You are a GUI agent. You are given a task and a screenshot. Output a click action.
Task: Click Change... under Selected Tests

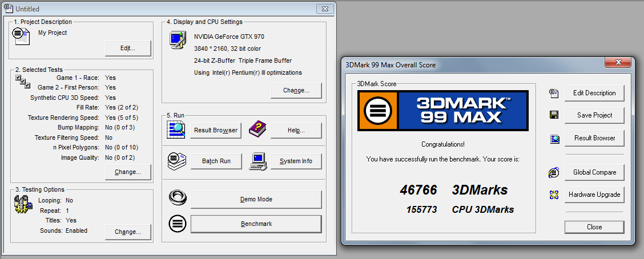[128, 172]
